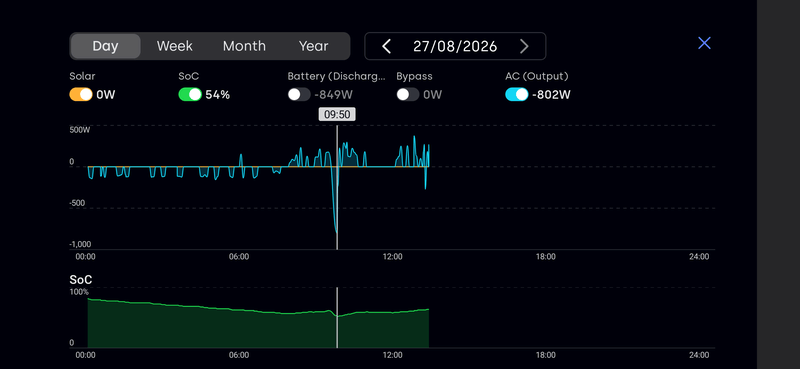
Task: Open the date picker showing 27/08/2026
Action: point(455,46)
